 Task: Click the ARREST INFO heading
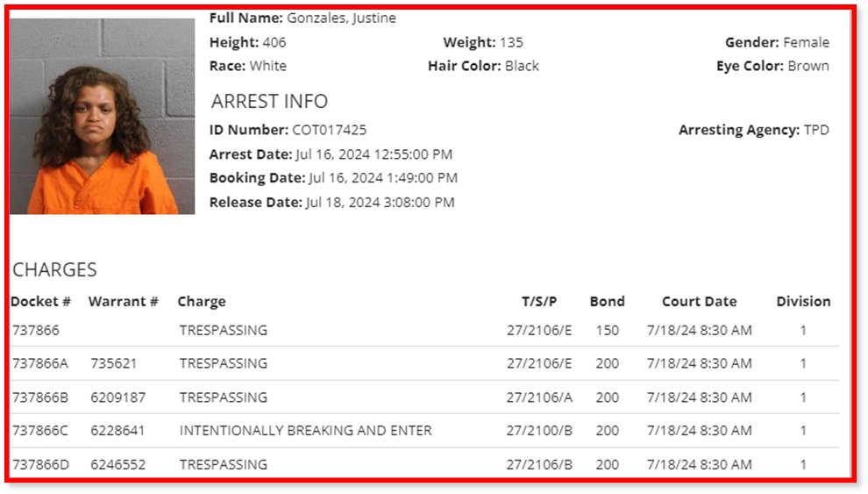click(x=269, y=102)
